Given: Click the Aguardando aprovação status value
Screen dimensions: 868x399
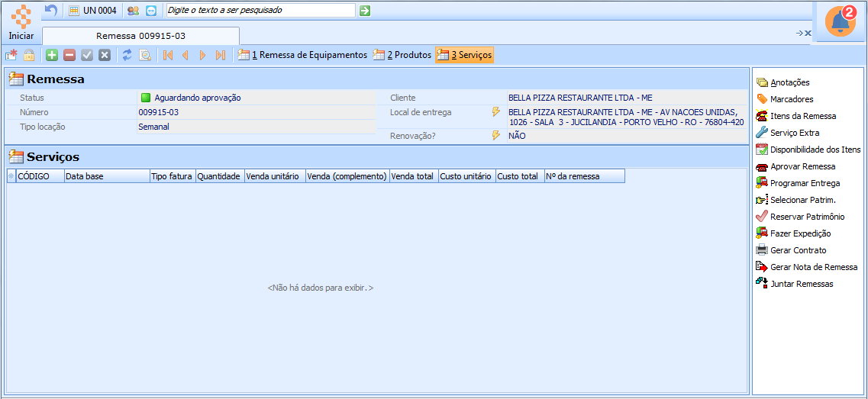Looking at the screenshot, I should pyautogui.click(x=198, y=98).
